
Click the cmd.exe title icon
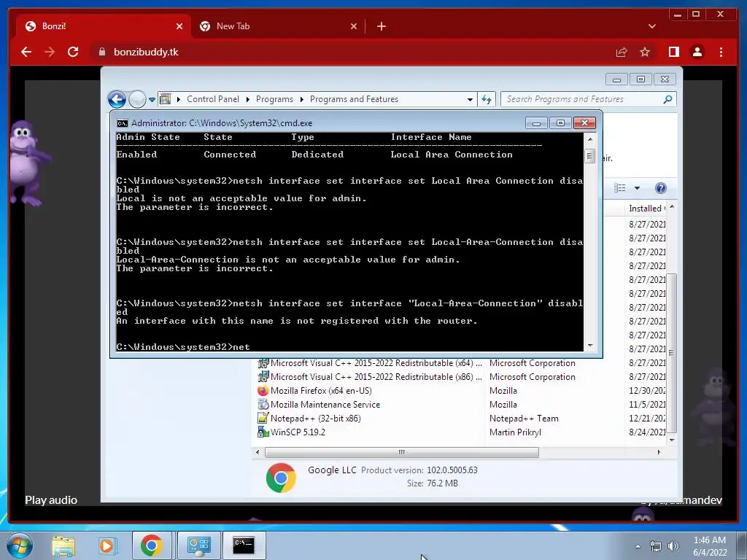[123, 123]
